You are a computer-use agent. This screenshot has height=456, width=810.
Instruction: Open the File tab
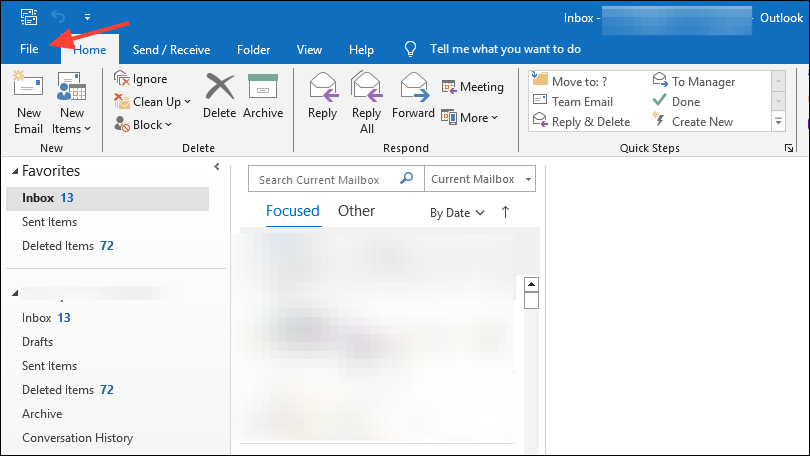pos(29,49)
